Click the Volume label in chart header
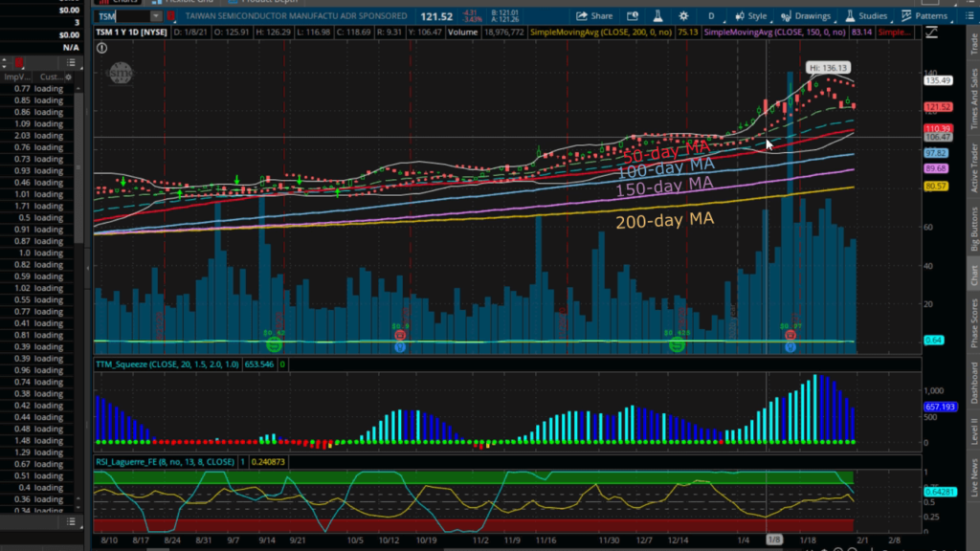The width and height of the screenshot is (980, 551). 462,32
